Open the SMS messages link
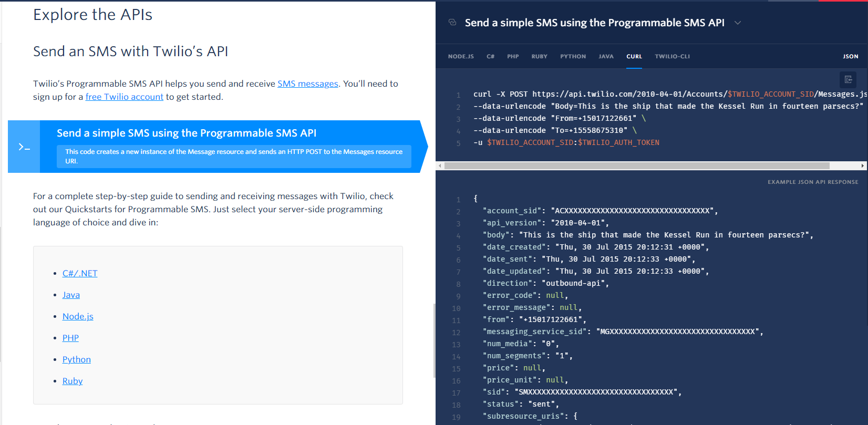 pos(308,84)
